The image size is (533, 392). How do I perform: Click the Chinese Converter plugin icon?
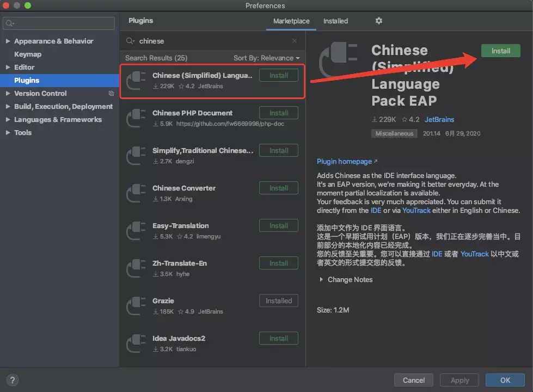[x=136, y=193]
